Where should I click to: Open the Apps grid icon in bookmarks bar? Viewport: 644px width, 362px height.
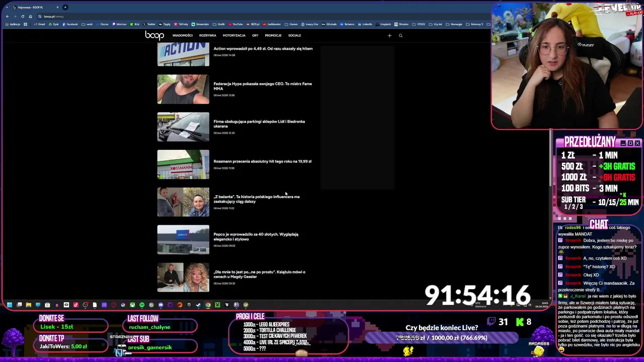coord(25,24)
